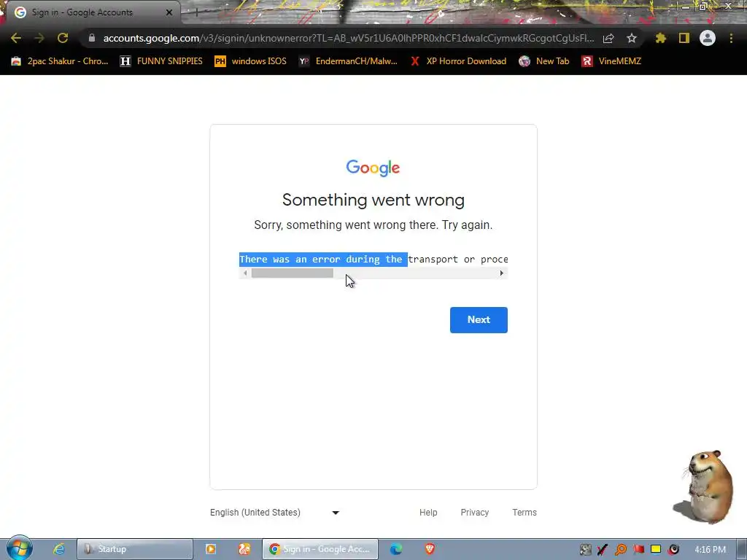747x560 pixels.
Task: Open the Chrome three-dot menu
Action: 731,38
